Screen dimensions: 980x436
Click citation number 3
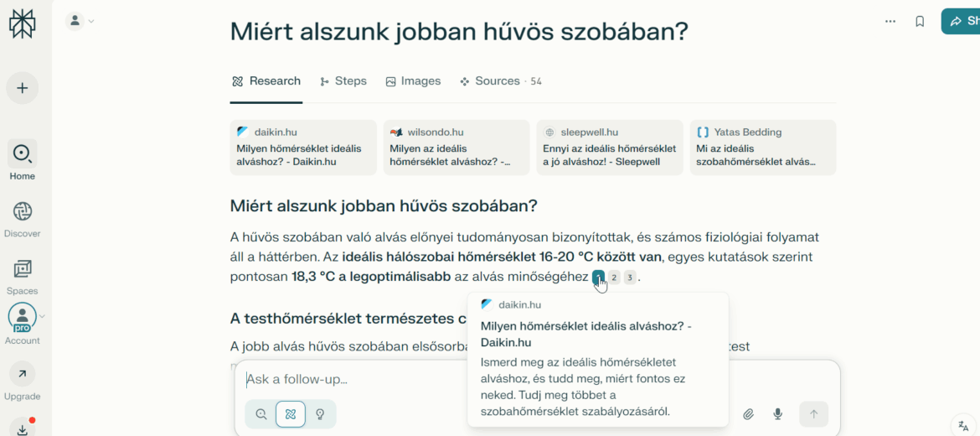pos(630,278)
